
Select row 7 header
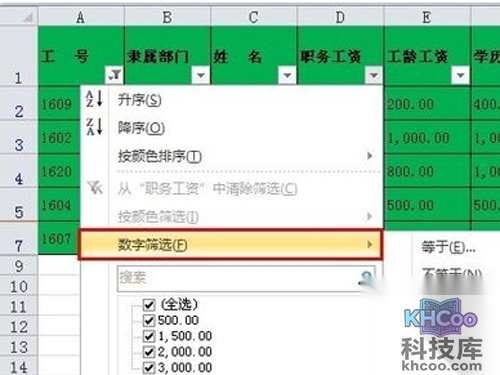19,238
